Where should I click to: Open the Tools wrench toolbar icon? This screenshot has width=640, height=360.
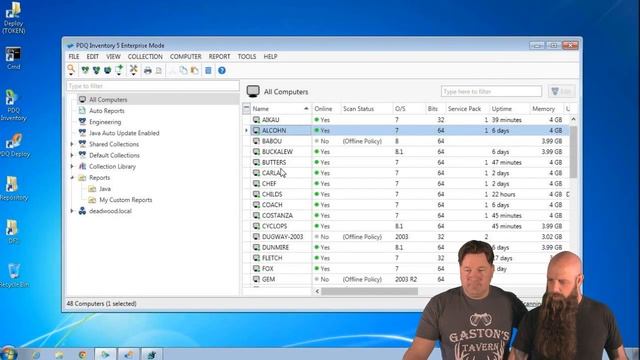(x=133, y=70)
